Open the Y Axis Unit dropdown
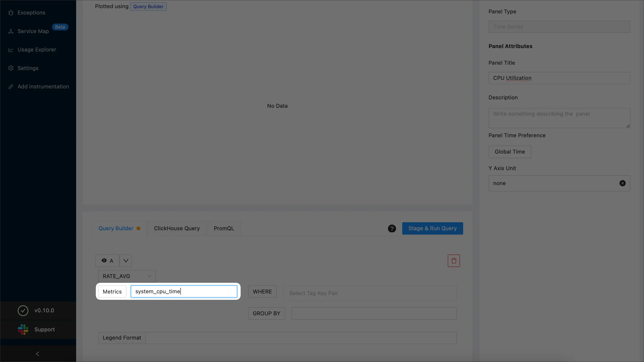The height and width of the screenshot is (362, 644). pyautogui.click(x=559, y=183)
